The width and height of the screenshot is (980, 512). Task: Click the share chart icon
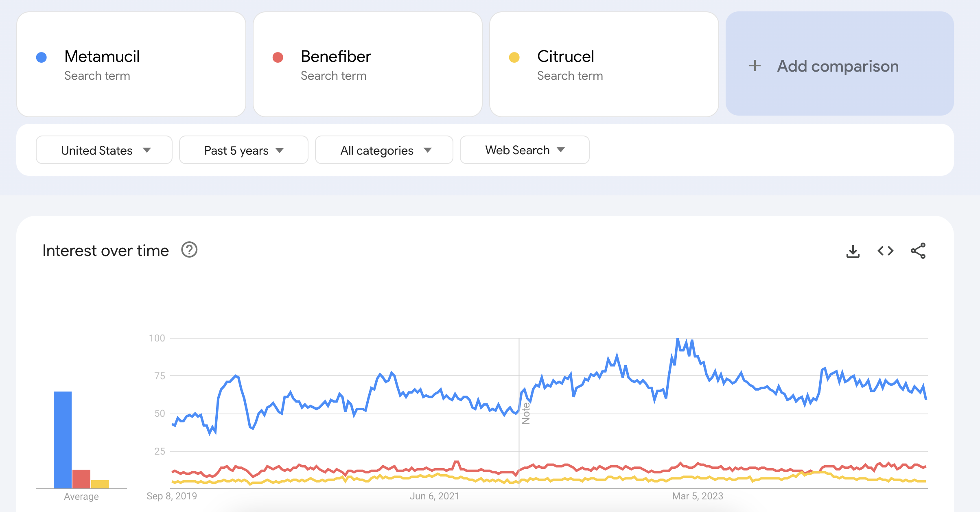pyautogui.click(x=918, y=251)
